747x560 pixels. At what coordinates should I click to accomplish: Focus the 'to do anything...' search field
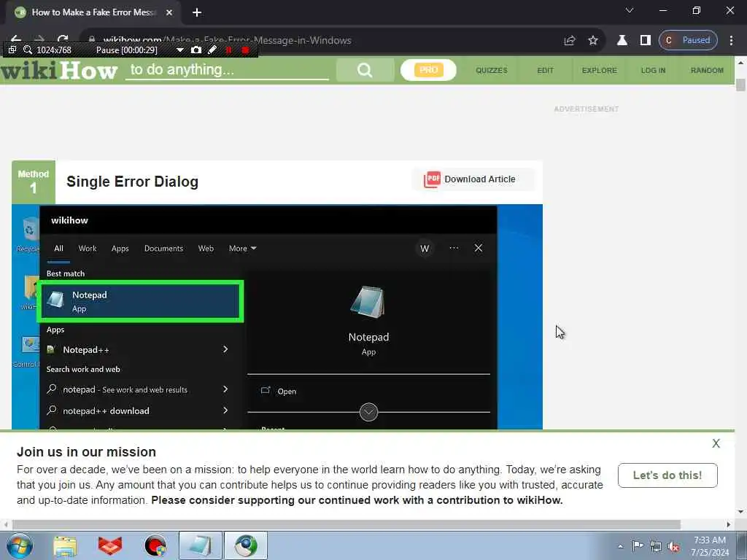coord(227,70)
